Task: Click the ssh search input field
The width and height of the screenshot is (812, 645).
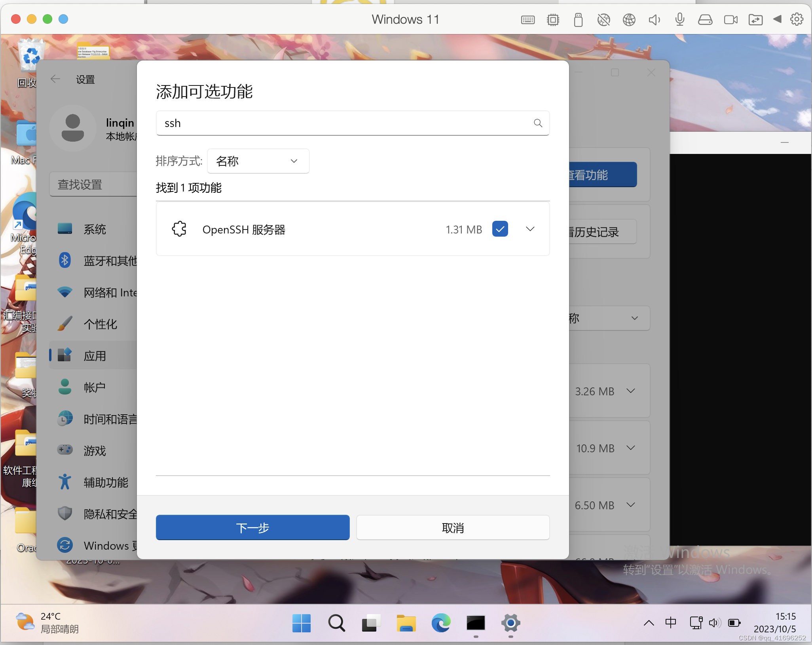Action: coord(352,123)
